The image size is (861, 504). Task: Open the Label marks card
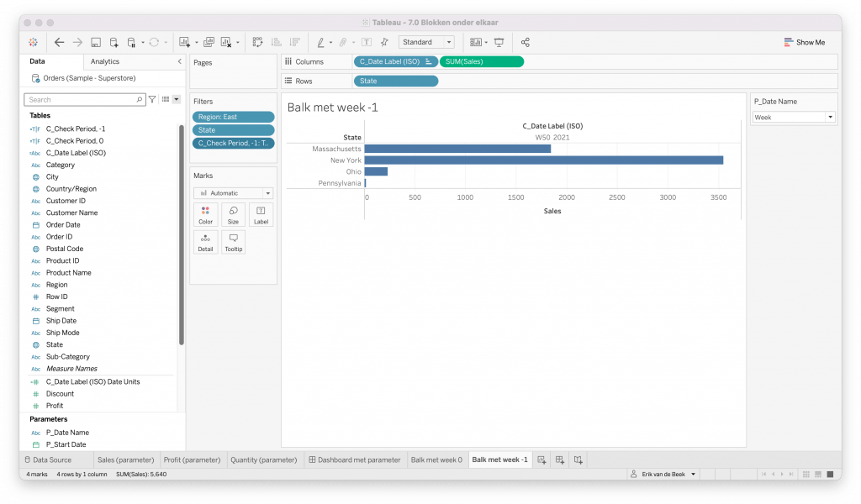coord(261,214)
